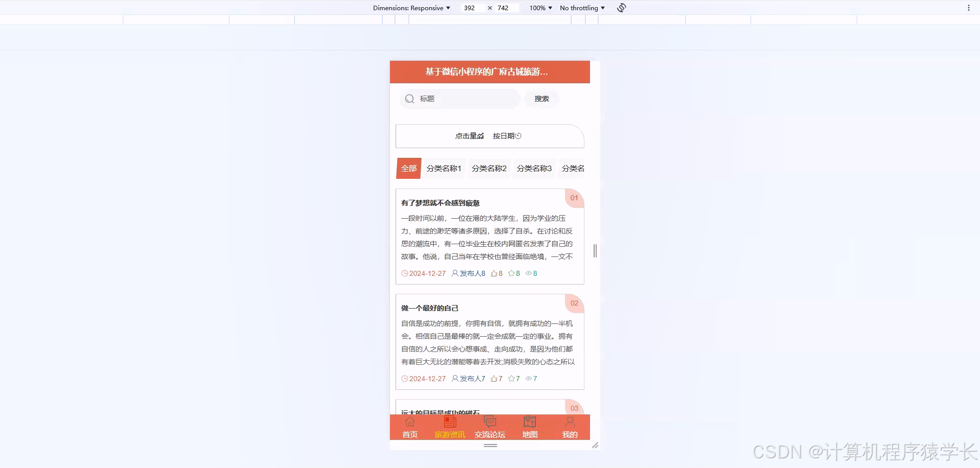The image size is (980, 468).
Task: Sort articles by 点击量 chart icon
Action: pos(481,135)
